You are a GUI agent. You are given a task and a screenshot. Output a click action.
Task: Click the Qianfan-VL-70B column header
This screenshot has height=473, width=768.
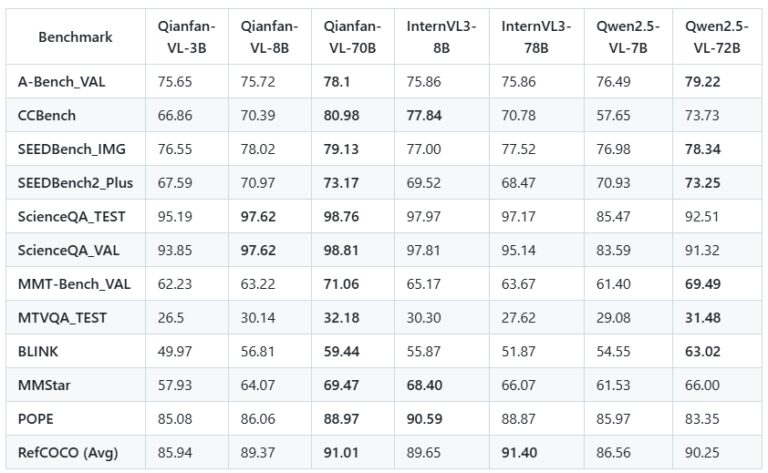(x=351, y=37)
